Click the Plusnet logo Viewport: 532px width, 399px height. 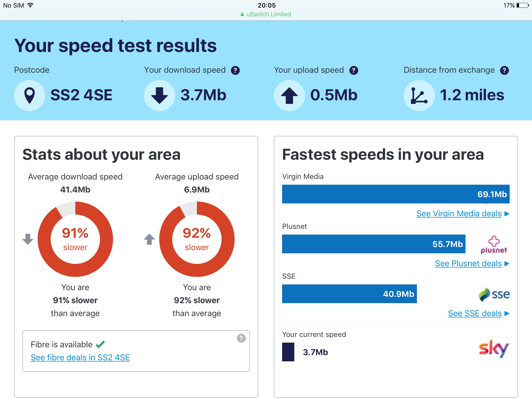point(494,244)
